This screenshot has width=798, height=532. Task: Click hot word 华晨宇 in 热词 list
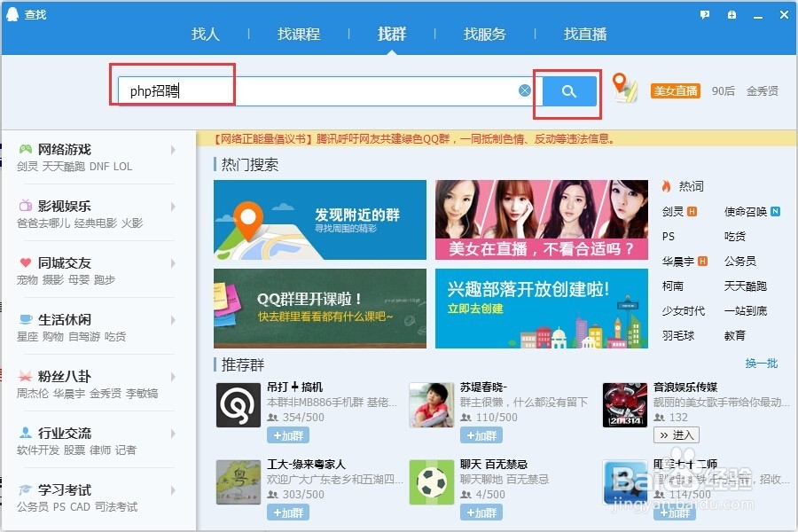678,262
